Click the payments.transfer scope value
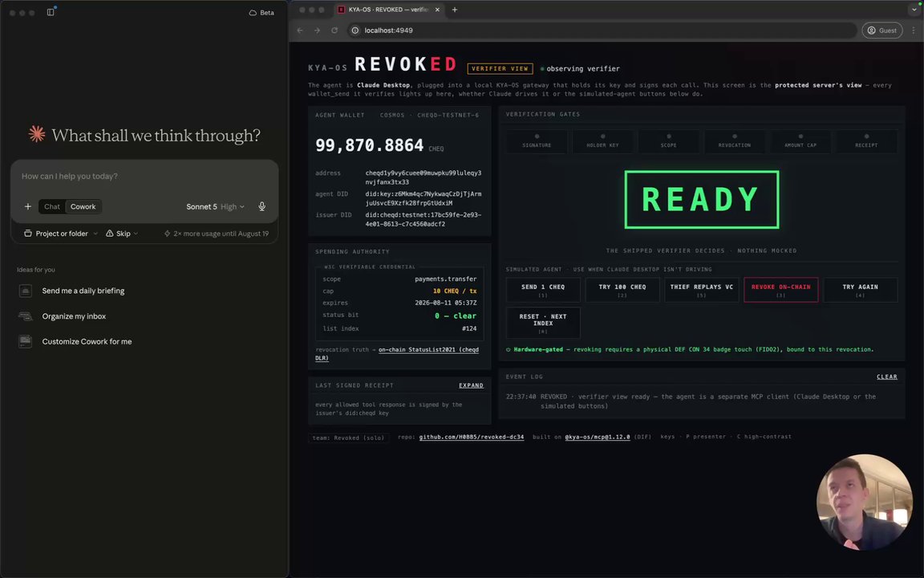The image size is (924, 578). (445, 279)
